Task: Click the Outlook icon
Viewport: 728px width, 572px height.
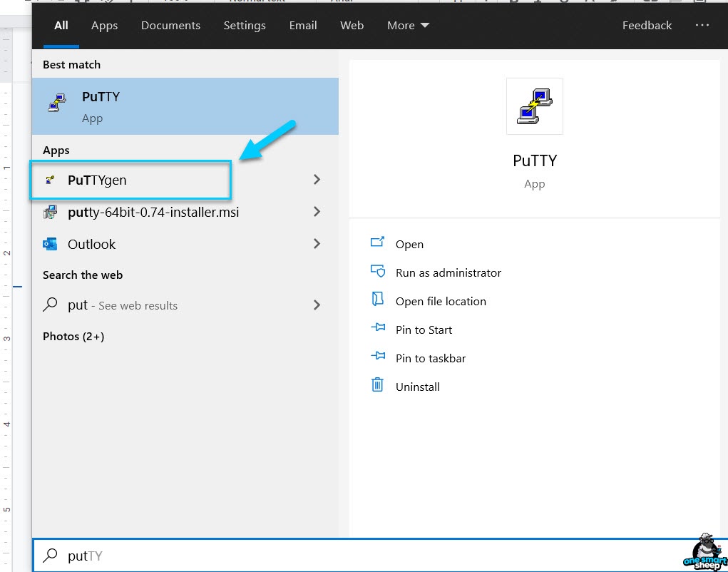Action: pyautogui.click(x=50, y=244)
